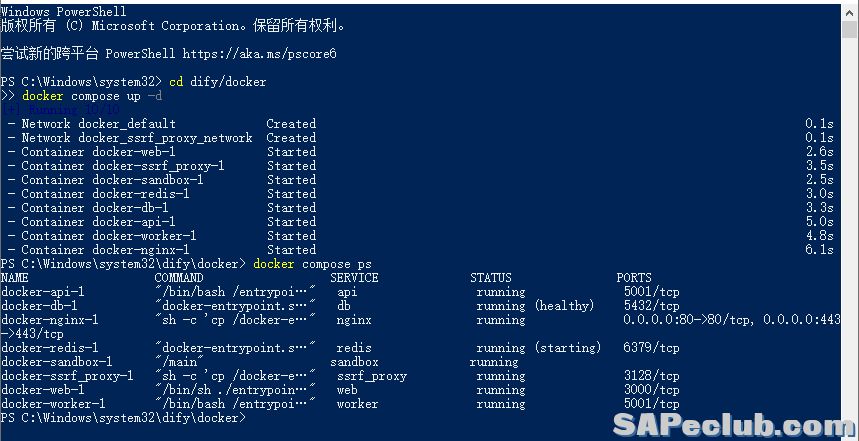Click the "running (healthy)" status for db

click(x=535, y=306)
